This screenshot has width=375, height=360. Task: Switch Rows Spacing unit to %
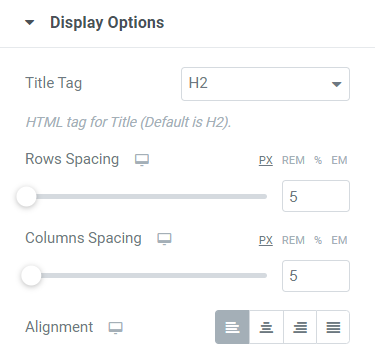point(318,160)
